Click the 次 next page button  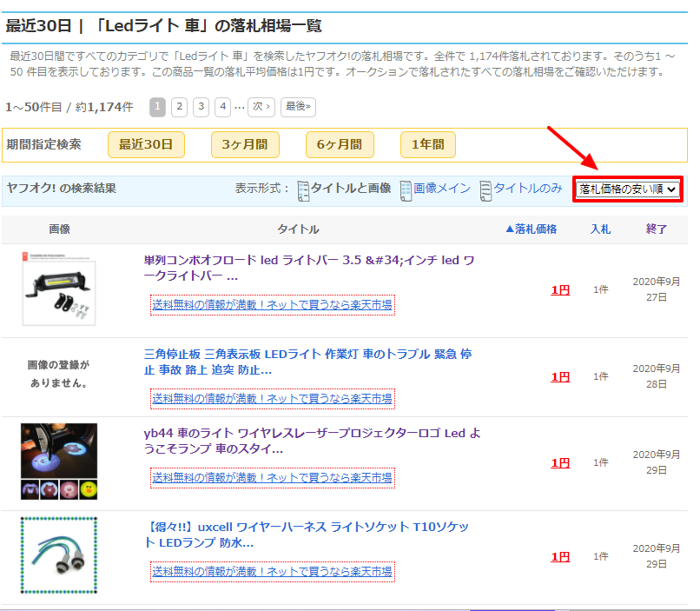(x=261, y=107)
